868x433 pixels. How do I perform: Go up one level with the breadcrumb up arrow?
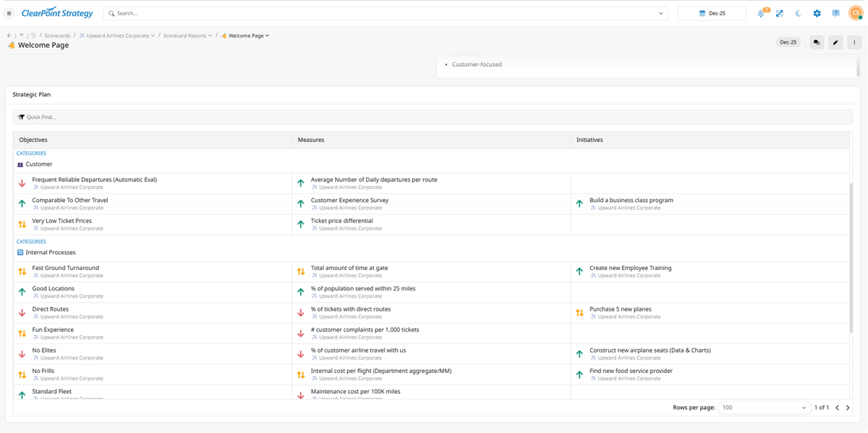(22, 35)
